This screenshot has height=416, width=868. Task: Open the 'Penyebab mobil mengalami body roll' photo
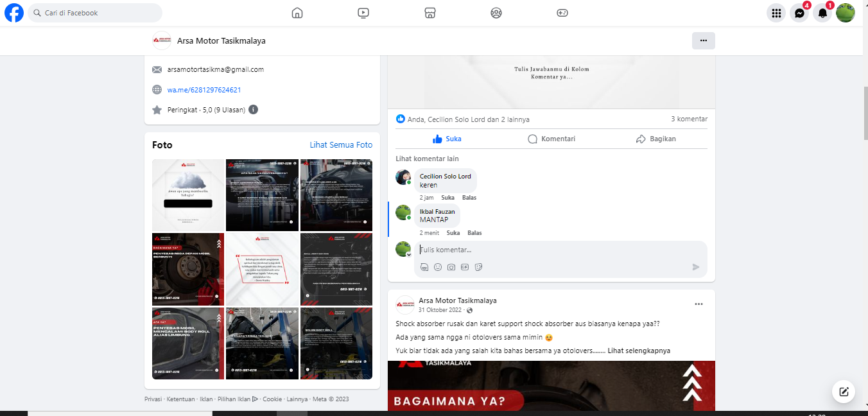click(188, 343)
